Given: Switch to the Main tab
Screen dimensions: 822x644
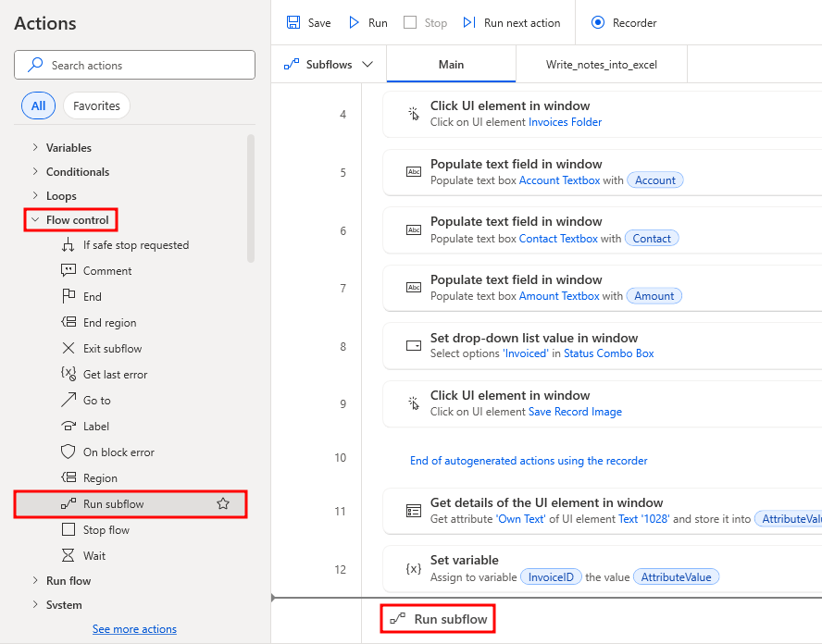Looking at the screenshot, I should [451, 64].
